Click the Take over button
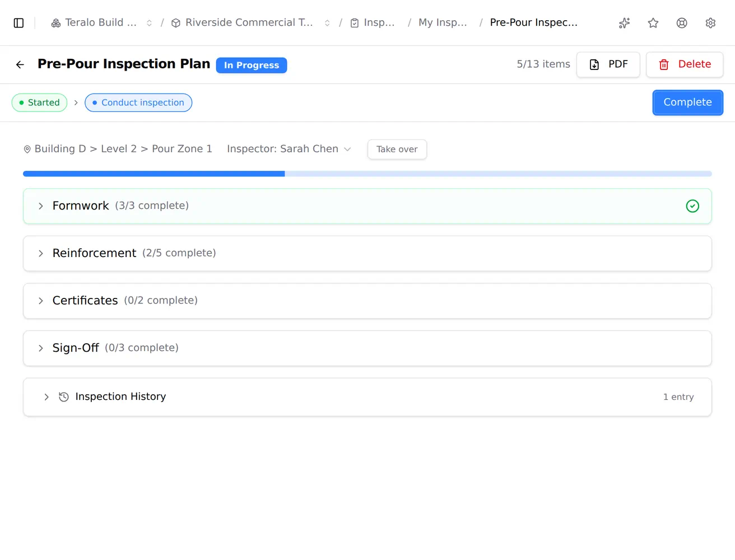The image size is (735, 560). tap(397, 150)
